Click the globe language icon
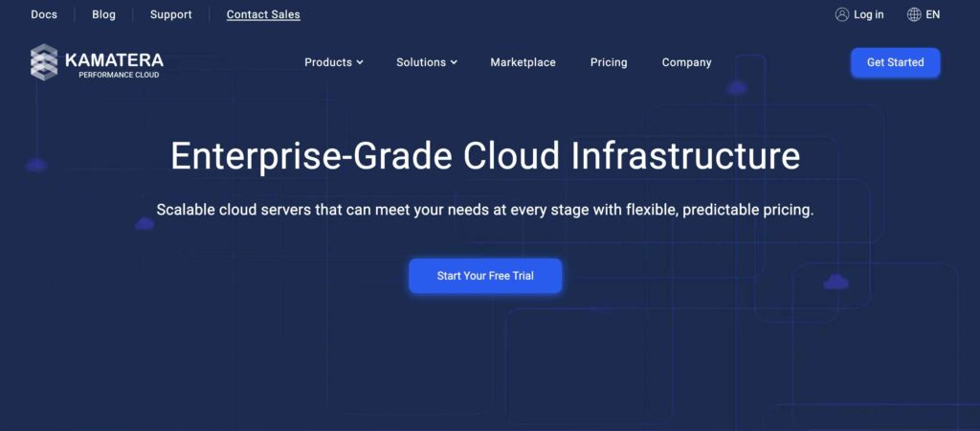 coord(914,14)
